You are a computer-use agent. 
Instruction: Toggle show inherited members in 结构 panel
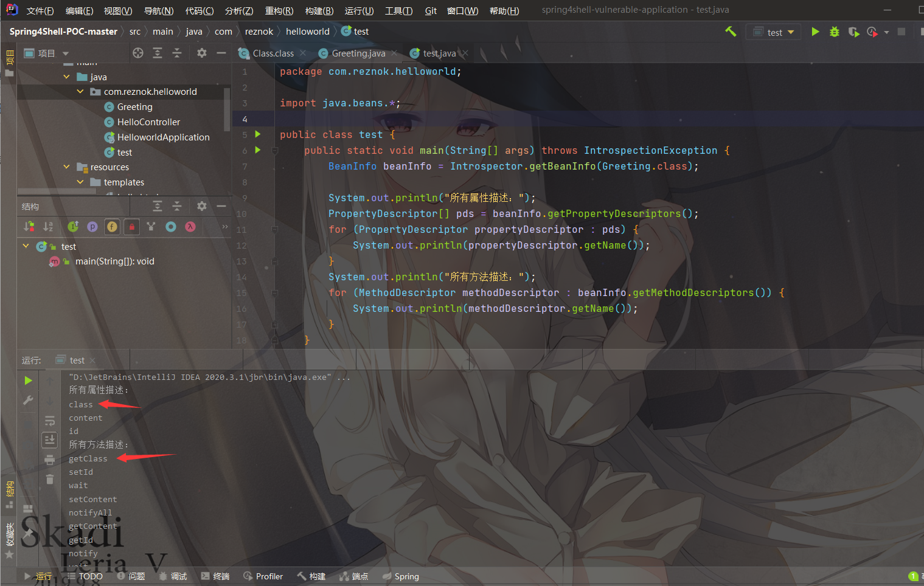point(73,227)
